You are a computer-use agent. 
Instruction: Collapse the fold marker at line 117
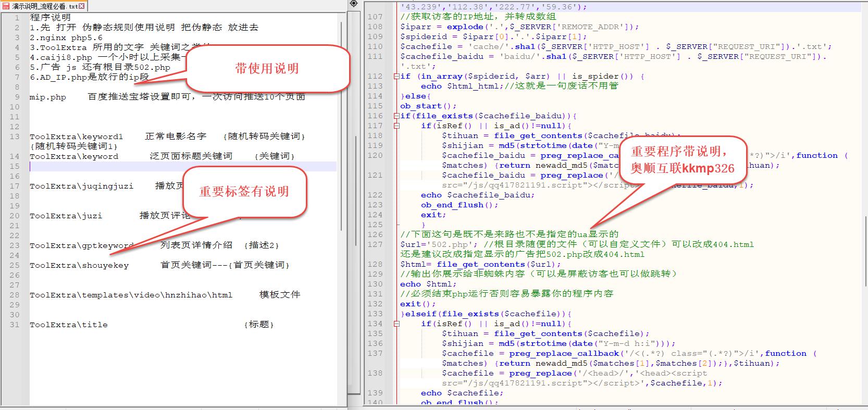pos(397,126)
